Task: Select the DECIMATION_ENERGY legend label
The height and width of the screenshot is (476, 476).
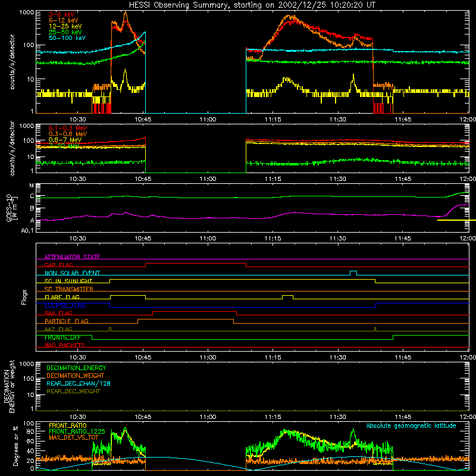Action: (76, 368)
